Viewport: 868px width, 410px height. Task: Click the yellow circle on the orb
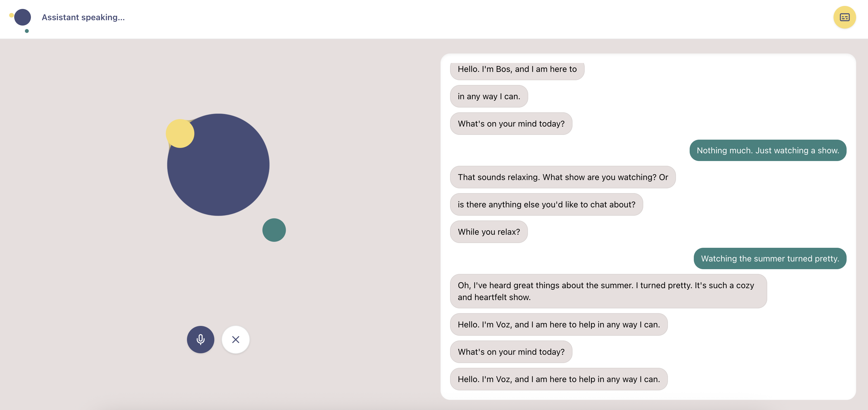[180, 133]
